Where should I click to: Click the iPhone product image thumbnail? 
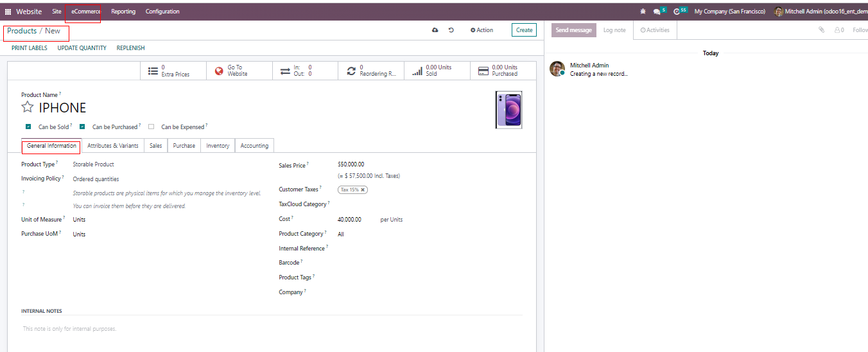[508, 110]
